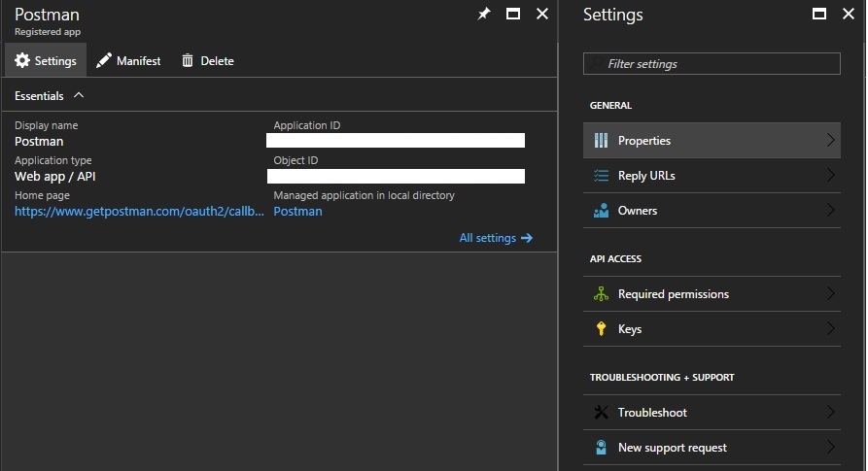Open the Postman managed application link

(x=297, y=211)
